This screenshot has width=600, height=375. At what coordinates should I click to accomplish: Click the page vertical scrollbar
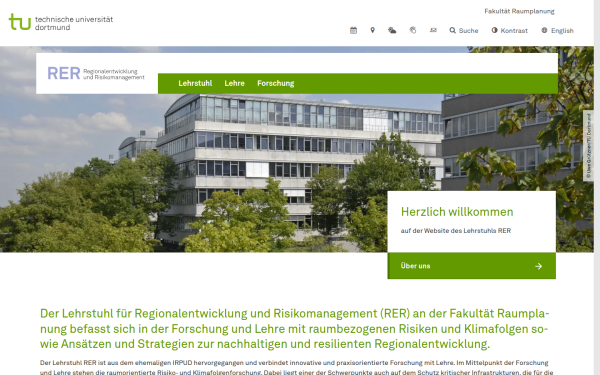tap(597, 188)
